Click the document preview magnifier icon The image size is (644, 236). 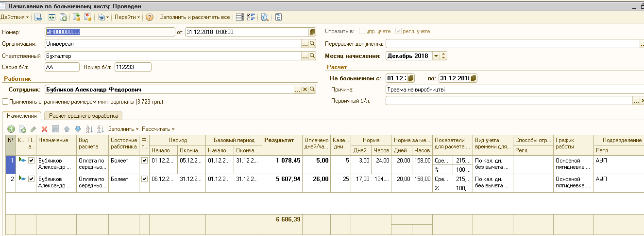[265, 17]
